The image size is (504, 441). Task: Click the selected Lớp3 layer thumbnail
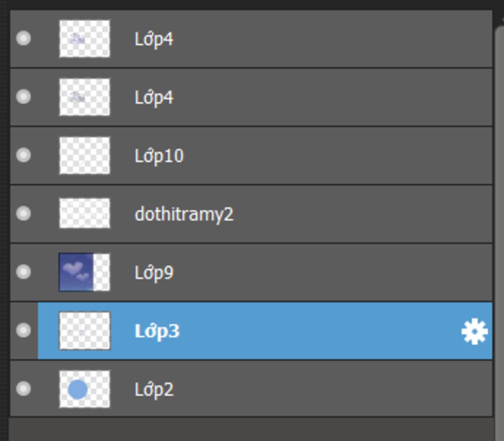tap(85, 331)
